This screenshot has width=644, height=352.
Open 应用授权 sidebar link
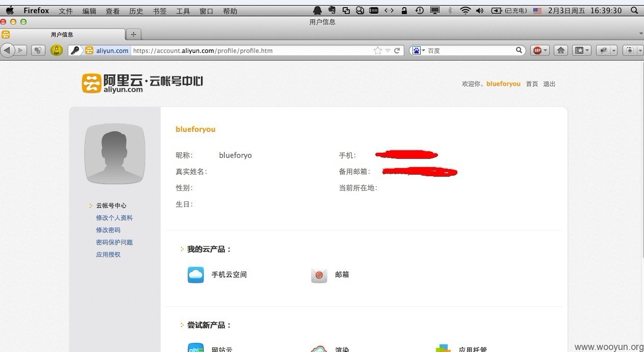pos(108,255)
